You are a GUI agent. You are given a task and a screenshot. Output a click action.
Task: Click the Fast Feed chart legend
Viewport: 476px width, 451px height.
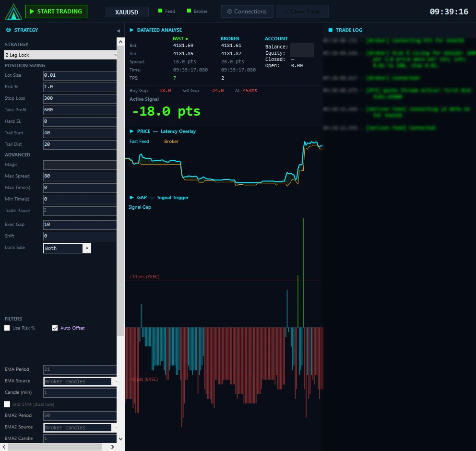tap(139, 142)
